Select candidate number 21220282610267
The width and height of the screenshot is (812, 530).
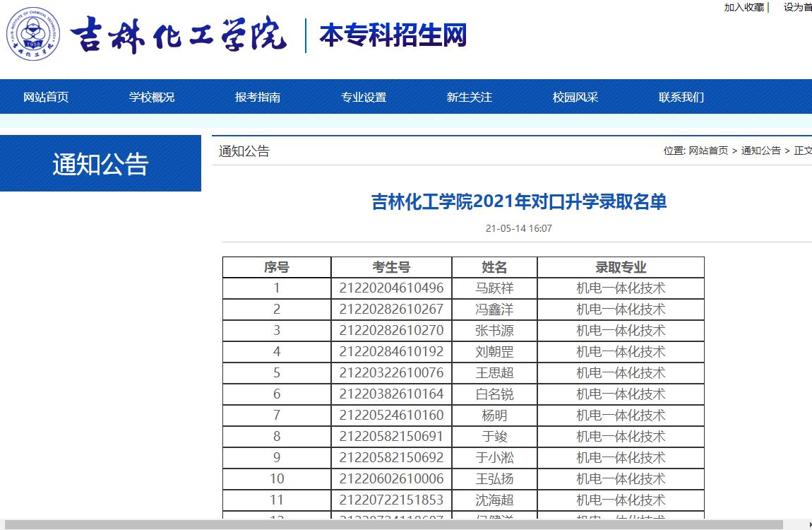coord(391,310)
